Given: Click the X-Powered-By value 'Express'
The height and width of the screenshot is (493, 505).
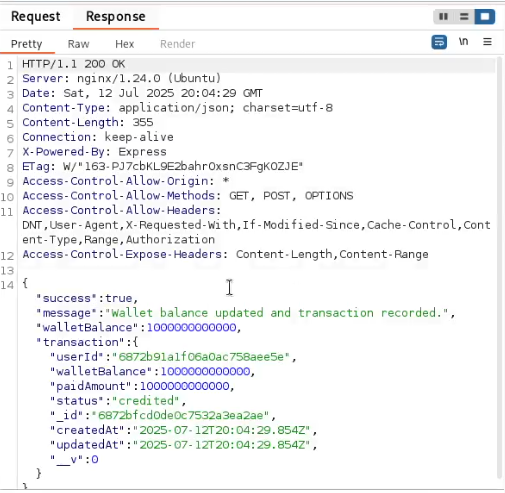Looking at the screenshot, I should point(142,152).
